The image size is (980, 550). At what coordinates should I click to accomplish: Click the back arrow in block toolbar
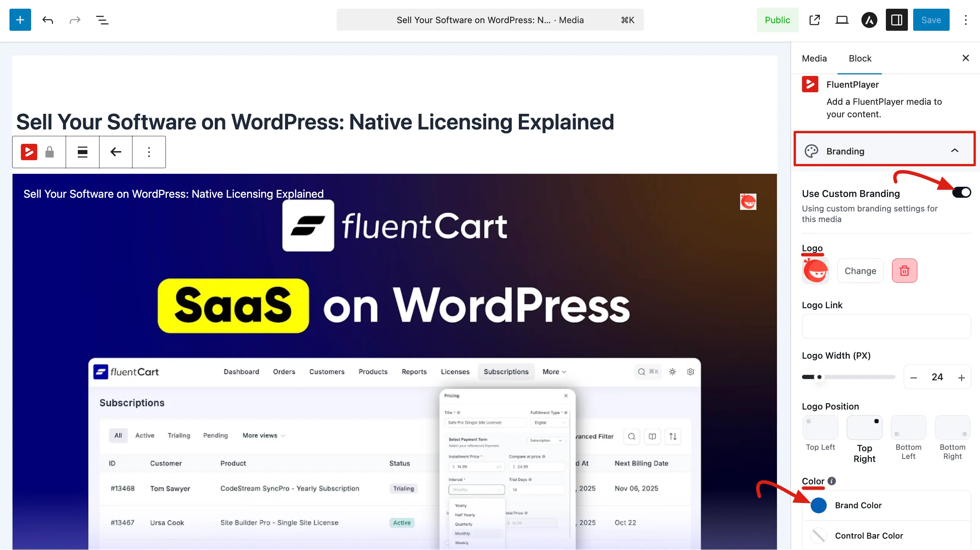point(116,152)
